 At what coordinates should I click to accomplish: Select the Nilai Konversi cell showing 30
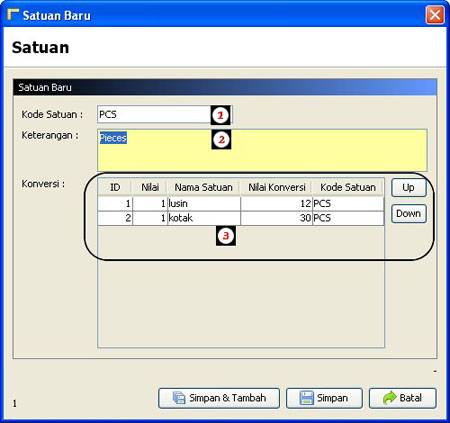[x=277, y=218]
